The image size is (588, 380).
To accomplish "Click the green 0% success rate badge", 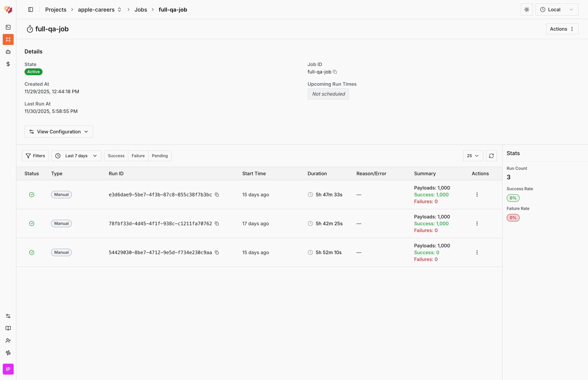I will [513, 198].
